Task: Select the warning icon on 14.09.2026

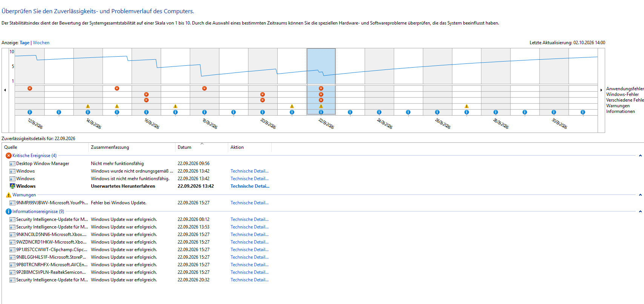Action: click(88, 106)
